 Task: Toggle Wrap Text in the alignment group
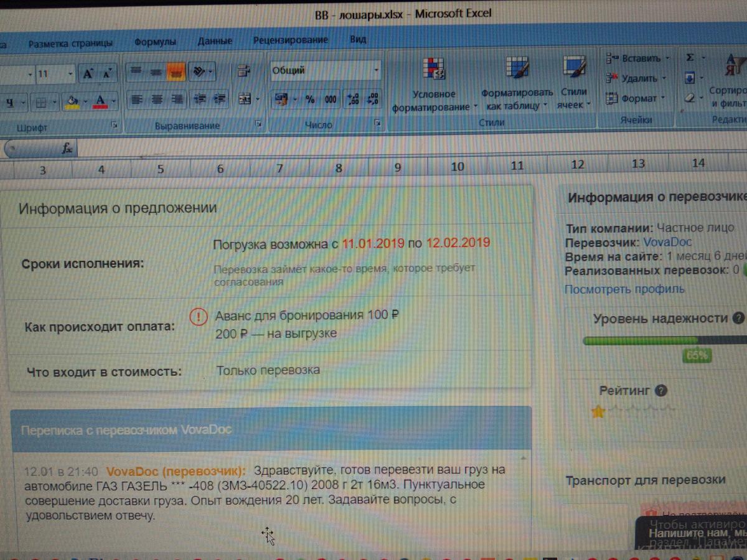tap(244, 71)
